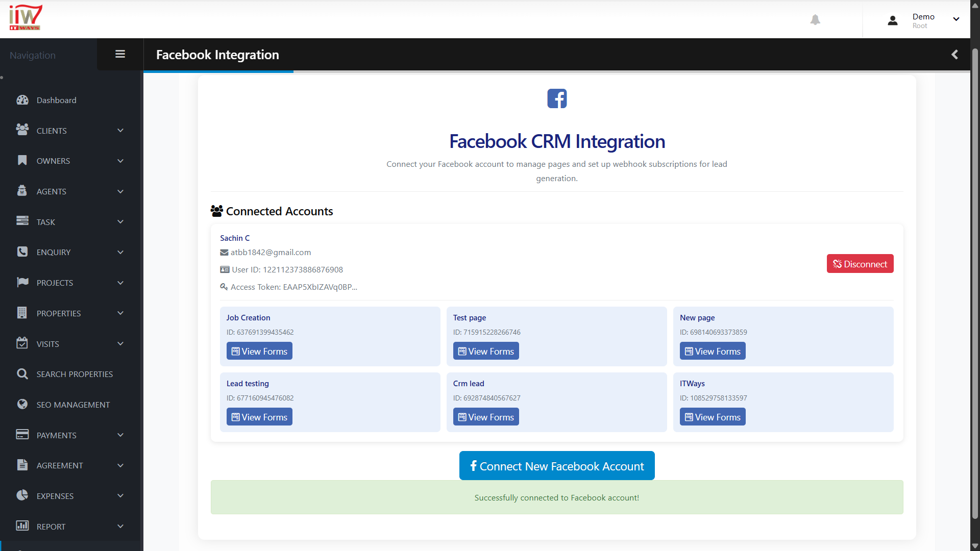
Task: Click the User ID card icon
Action: click(x=225, y=270)
